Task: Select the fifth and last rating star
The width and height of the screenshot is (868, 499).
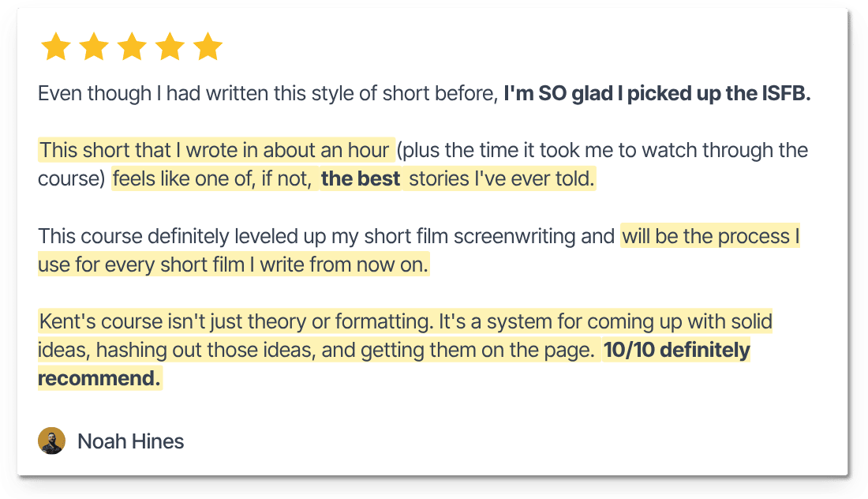Action: [x=208, y=47]
